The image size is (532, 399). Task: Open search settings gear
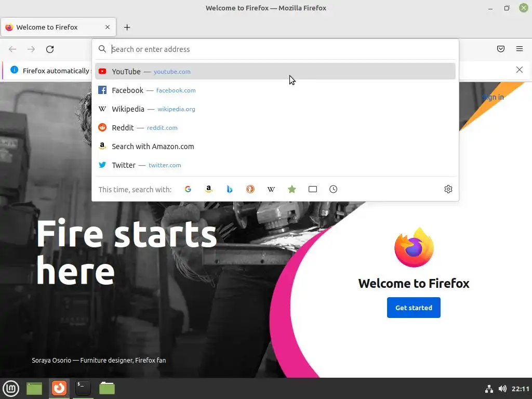(x=448, y=189)
